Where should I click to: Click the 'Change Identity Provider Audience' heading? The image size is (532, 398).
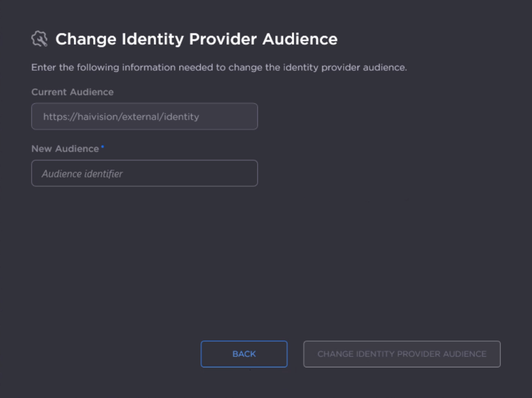pyautogui.click(x=196, y=39)
